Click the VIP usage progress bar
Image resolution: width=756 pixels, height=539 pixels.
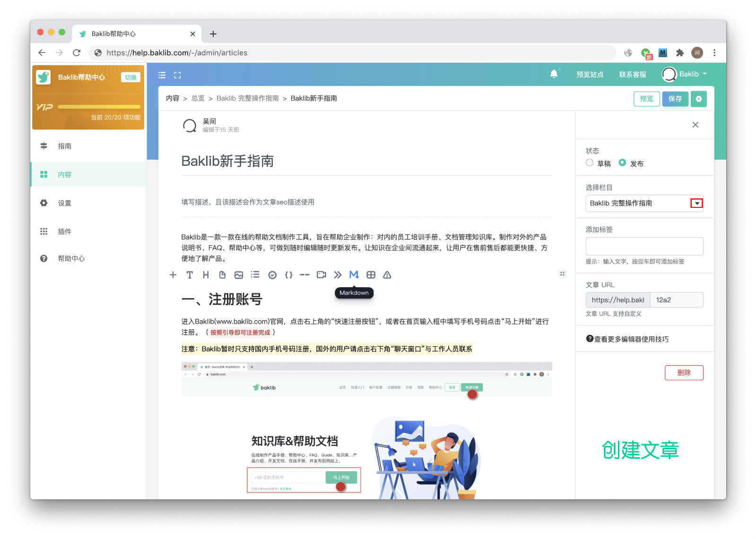tap(99, 107)
